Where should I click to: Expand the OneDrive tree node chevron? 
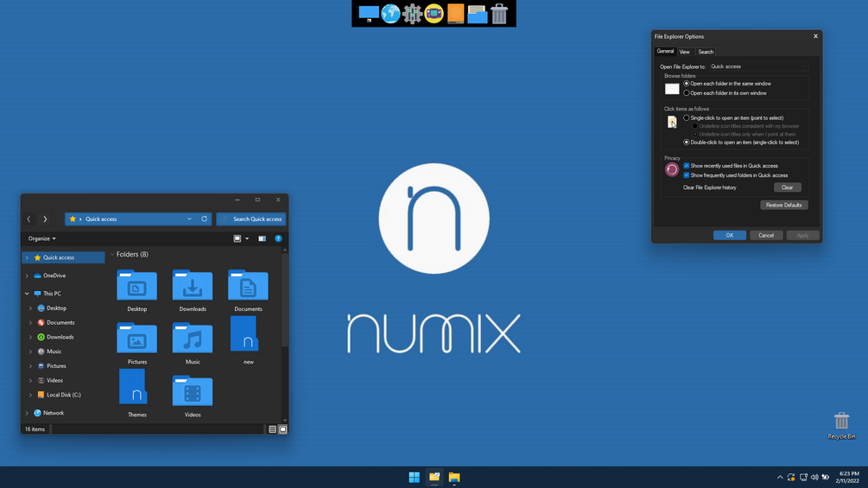27,276
